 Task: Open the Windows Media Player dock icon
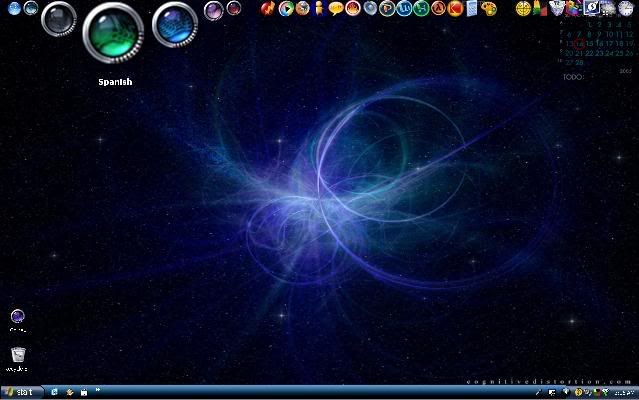(286, 9)
